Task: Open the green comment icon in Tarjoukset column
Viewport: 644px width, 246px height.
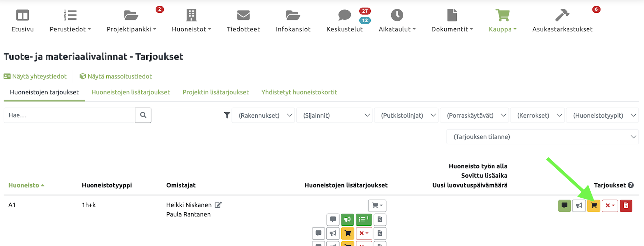Action: tap(564, 206)
